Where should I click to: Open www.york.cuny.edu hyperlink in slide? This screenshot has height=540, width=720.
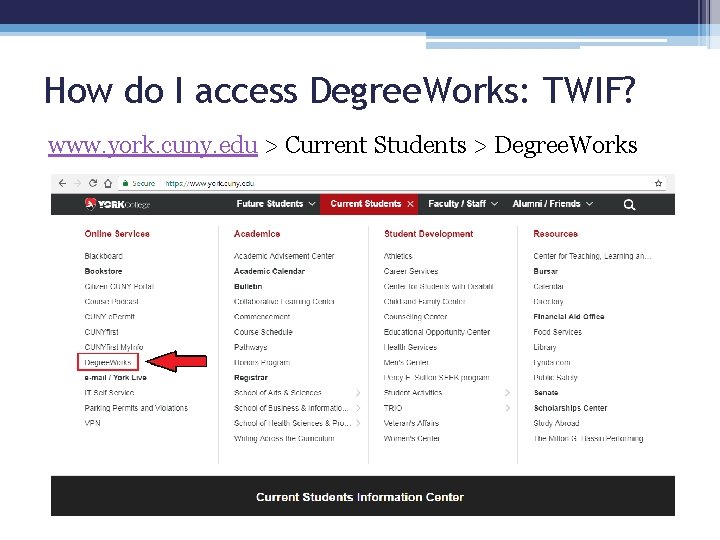tap(152, 145)
